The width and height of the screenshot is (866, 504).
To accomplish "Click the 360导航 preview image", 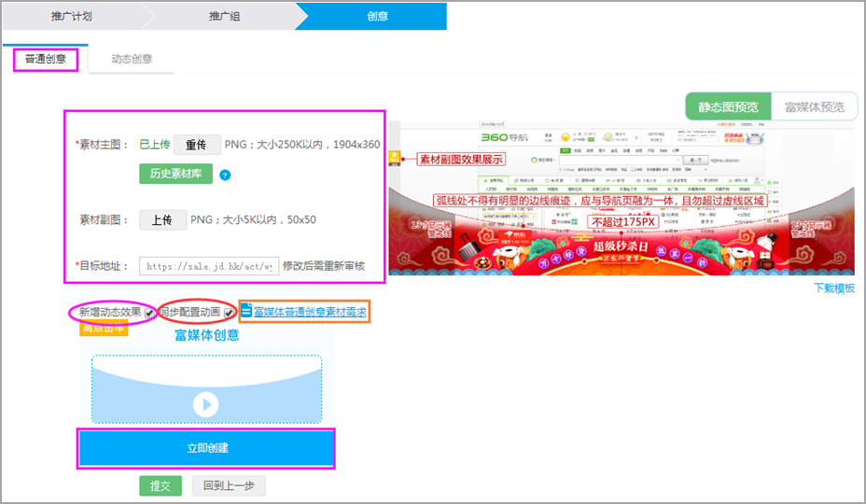I will click(622, 199).
